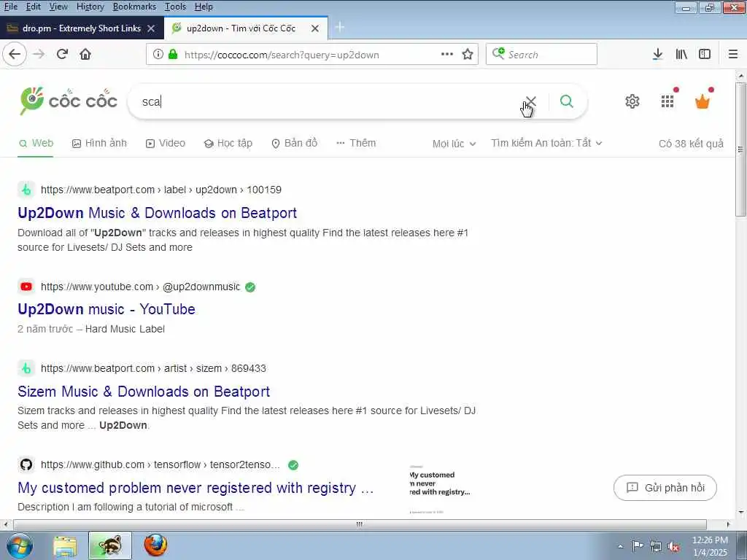Click the orange crown icon

(x=703, y=101)
